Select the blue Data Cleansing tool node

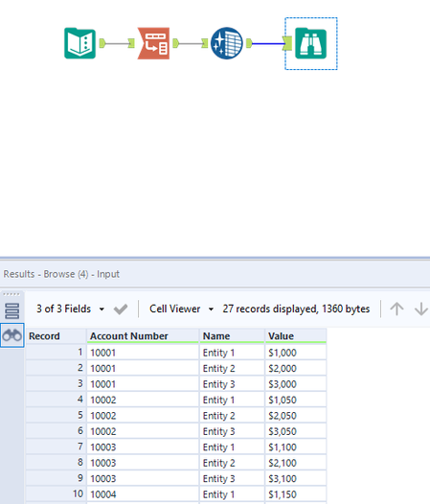coord(227,43)
